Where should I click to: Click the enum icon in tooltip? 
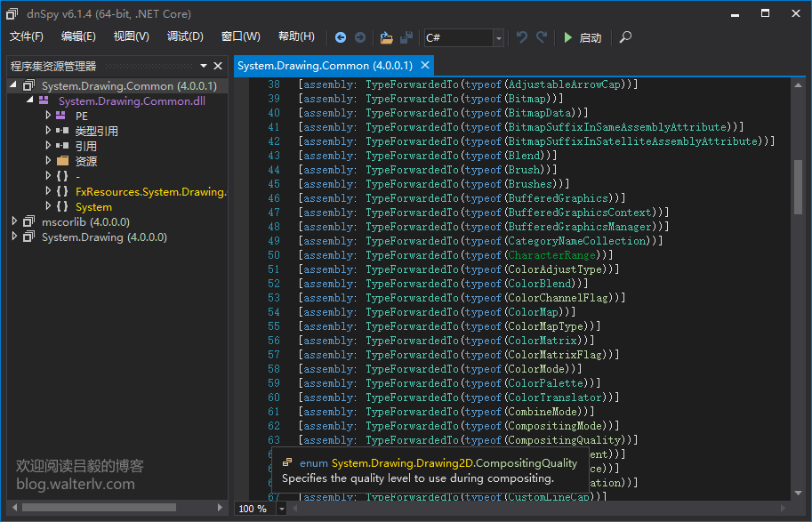pyautogui.click(x=287, y=462)
